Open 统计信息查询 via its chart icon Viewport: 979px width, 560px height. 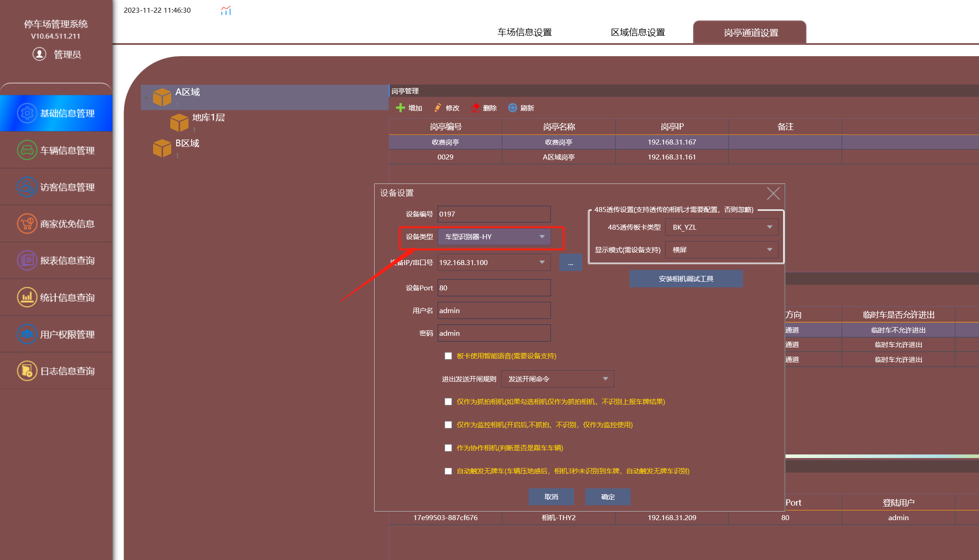[x=27, y=297]
